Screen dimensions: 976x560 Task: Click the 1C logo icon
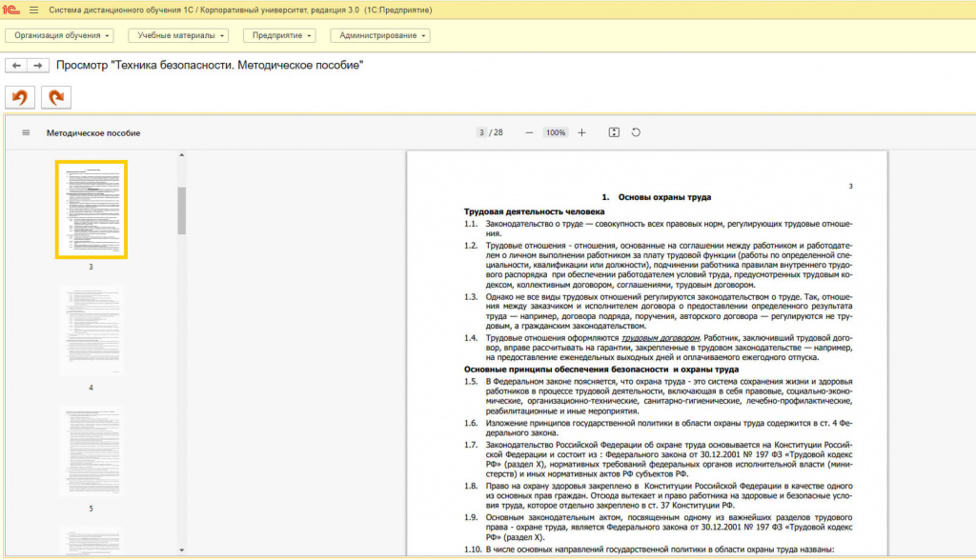coord(10,10)
